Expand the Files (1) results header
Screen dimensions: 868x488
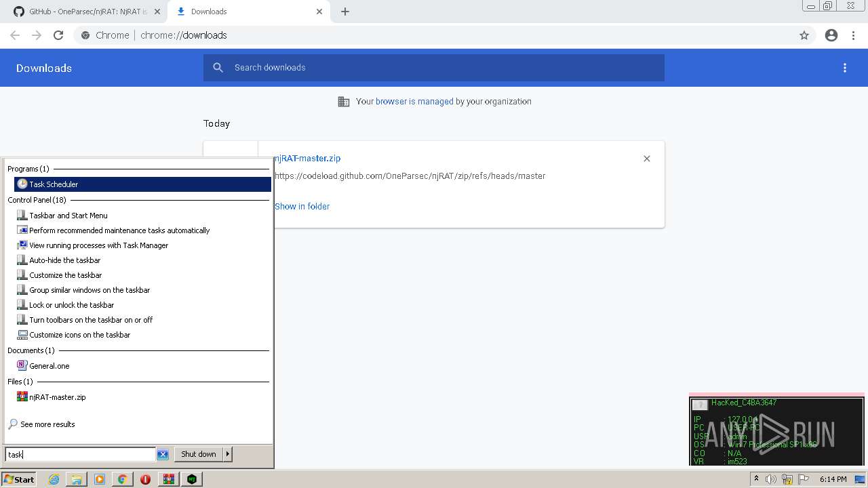[x=20, y=382]
